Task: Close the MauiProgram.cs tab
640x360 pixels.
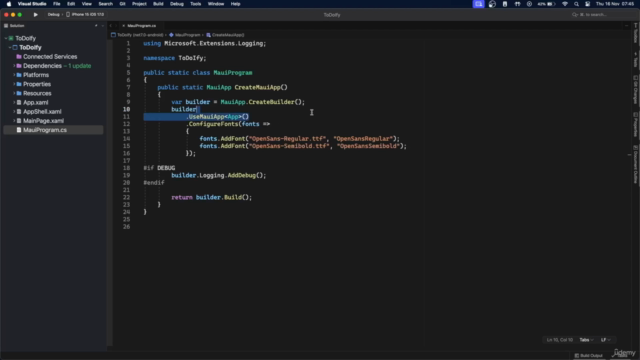Action: coord(123,26)
